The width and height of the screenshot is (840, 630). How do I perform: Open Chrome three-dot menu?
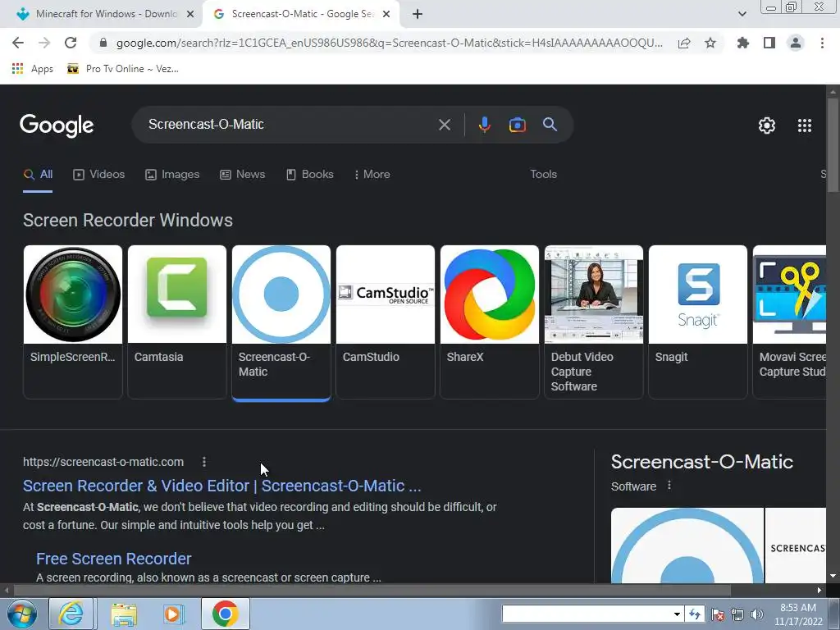coord(822,43)
